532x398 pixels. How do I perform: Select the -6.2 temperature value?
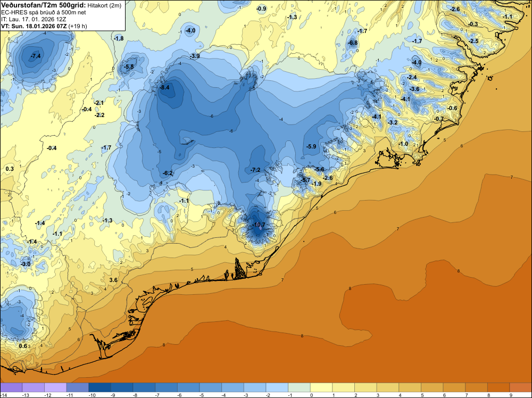click(x=168, y=173)
